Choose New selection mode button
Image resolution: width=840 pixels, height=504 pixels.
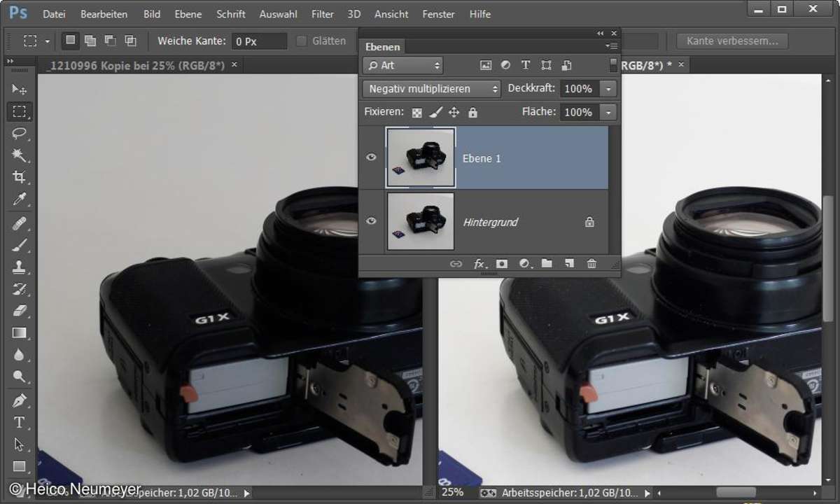click(x=70, y=41)
